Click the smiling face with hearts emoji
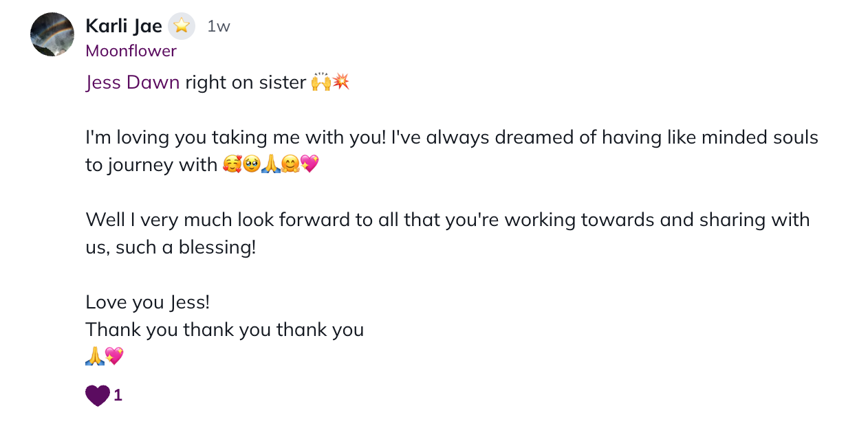This screenshot has width=868, height=426. point(232,165)
